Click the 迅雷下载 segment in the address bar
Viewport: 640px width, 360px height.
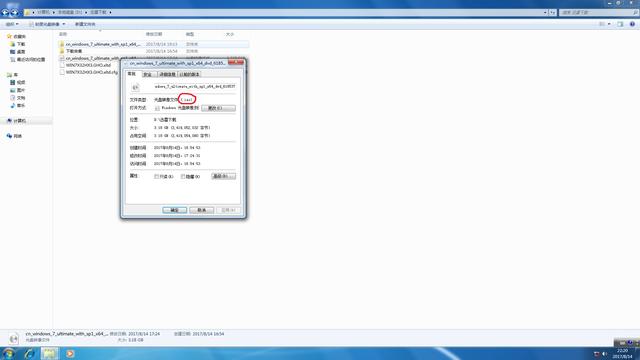[x=98, y=13]
